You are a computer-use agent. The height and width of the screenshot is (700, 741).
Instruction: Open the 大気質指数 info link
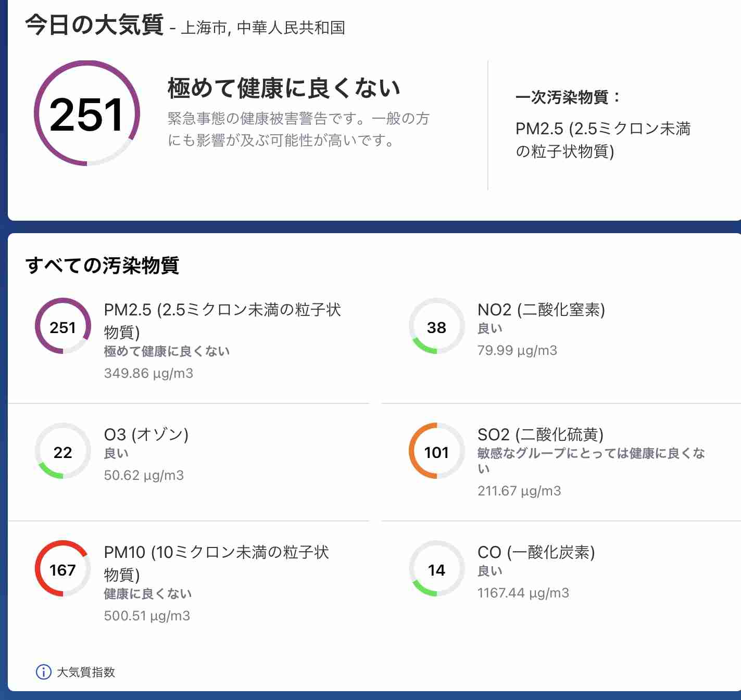(x=85, y=672)
